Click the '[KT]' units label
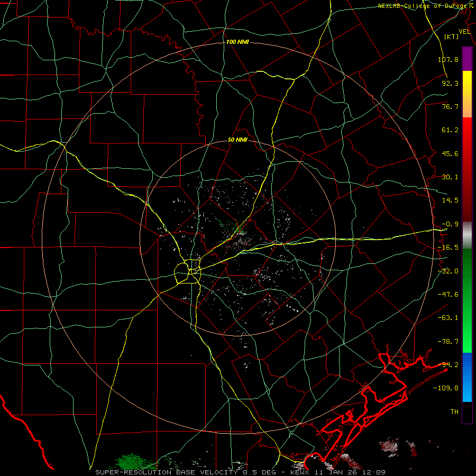476x476 pixels. (x=452, y=36)
